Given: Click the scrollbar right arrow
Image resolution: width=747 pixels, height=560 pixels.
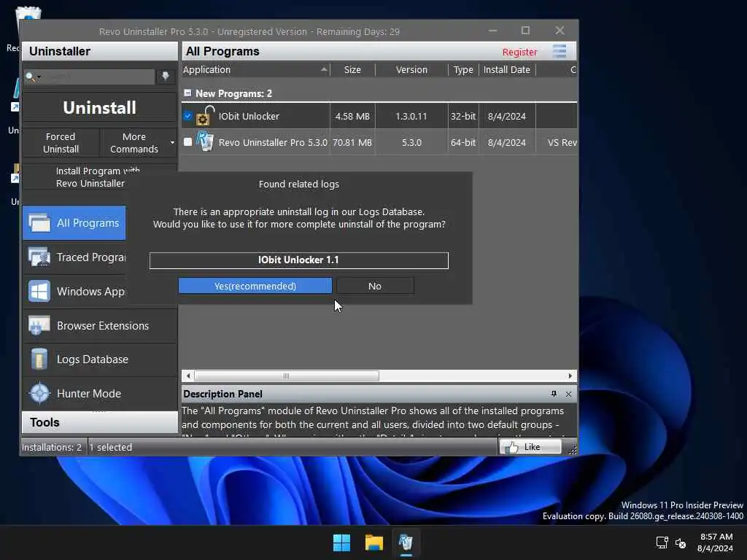Looking at the screenshot, I should tap(570, 376).
